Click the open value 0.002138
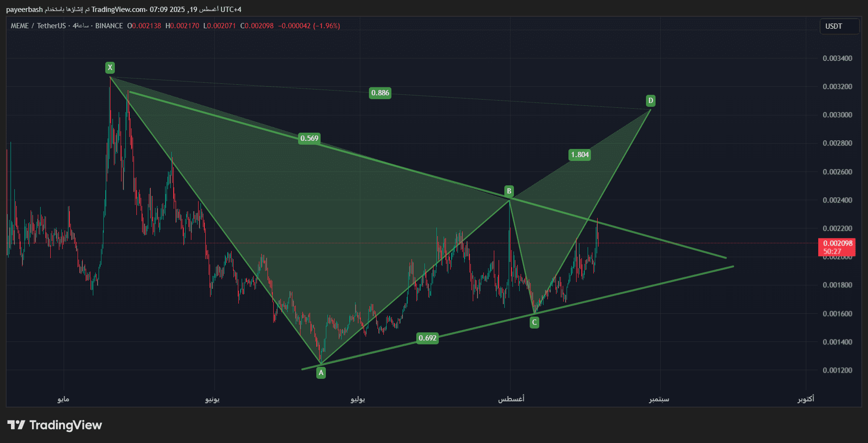This screenshot has height=443, width=868. [x=146, y=26]
